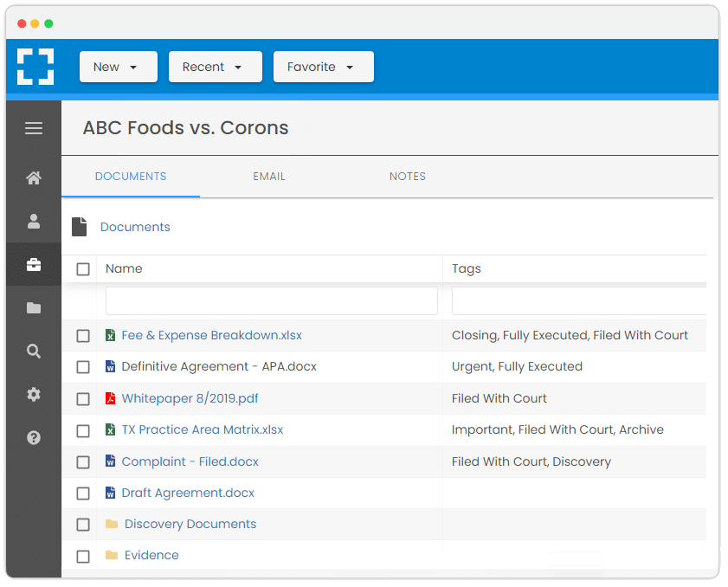Toggle the select-all checkbox in header
This screenshot has height=587, width=728.
click(x=83, y=269)
